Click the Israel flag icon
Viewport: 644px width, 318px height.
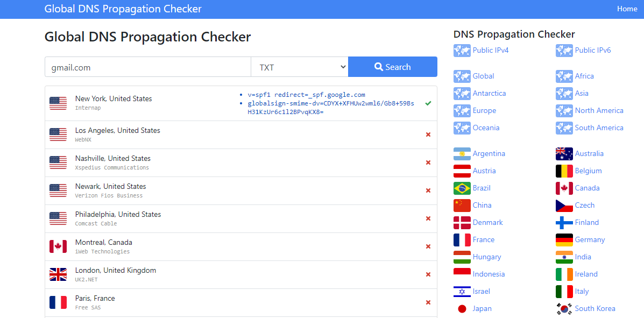(462, 291)
